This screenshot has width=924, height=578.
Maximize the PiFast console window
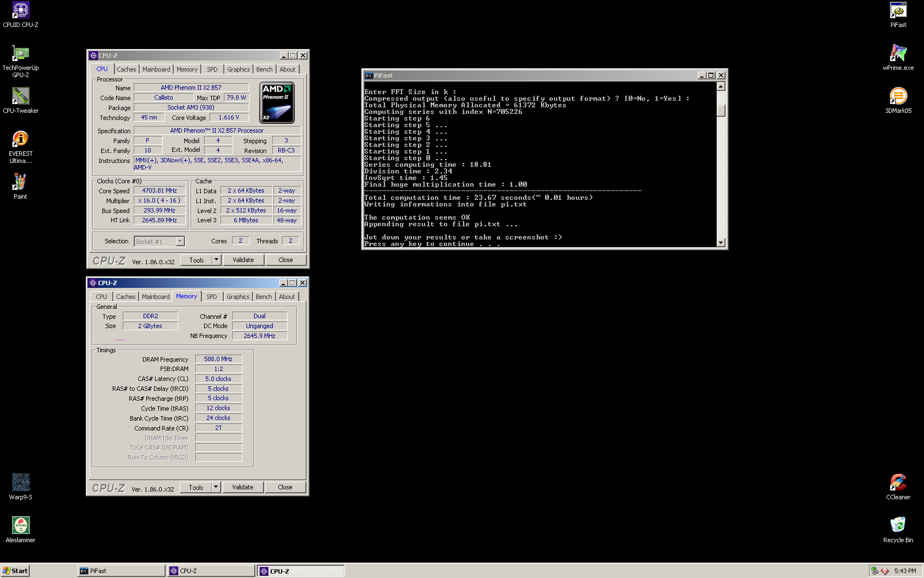pyautogui.click(x=711, y=75)
